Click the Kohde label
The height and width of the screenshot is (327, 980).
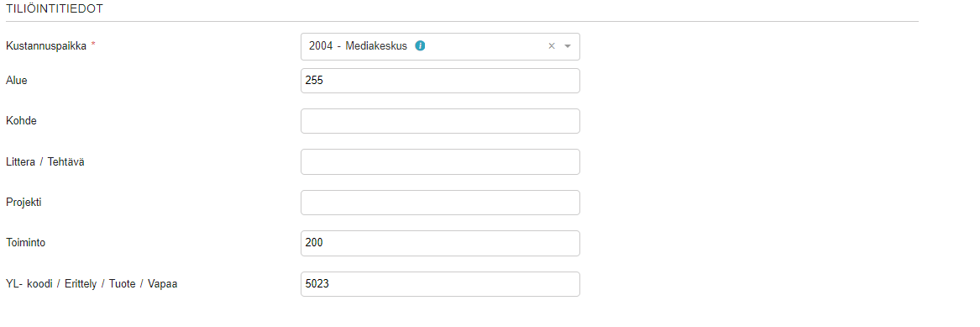pos(21,121)
